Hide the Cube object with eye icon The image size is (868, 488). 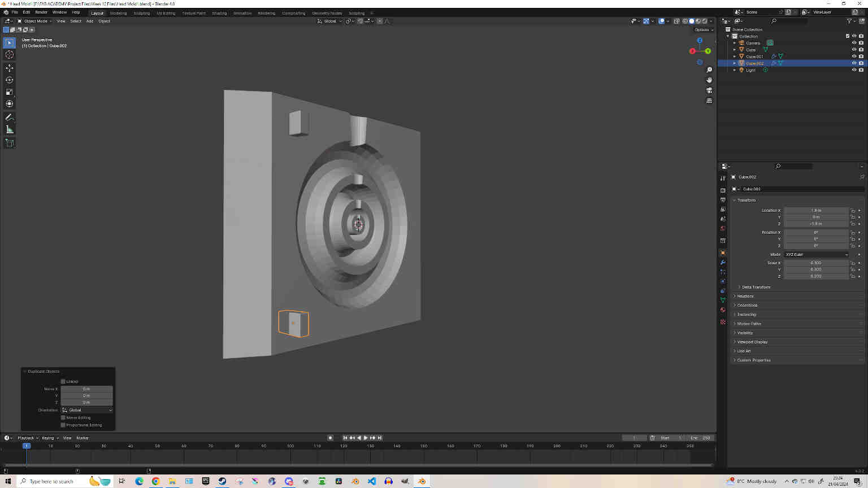[854, 50]
